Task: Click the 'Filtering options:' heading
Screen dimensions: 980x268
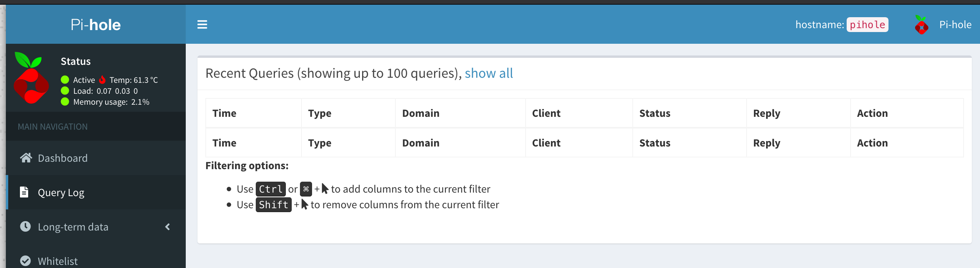Action: [247, 166]
